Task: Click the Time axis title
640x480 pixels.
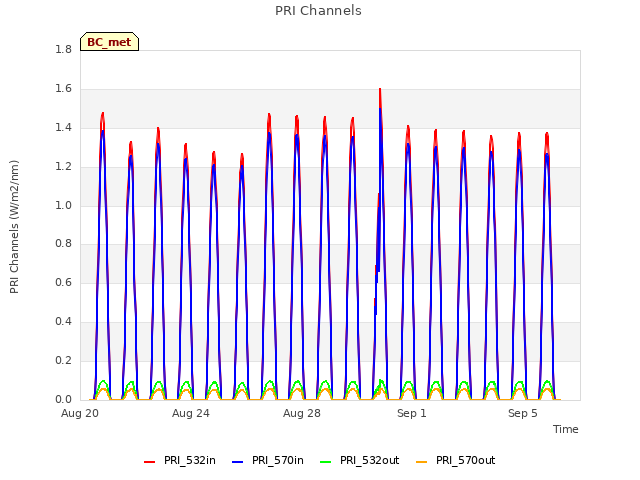Action: tap(566, 429)
